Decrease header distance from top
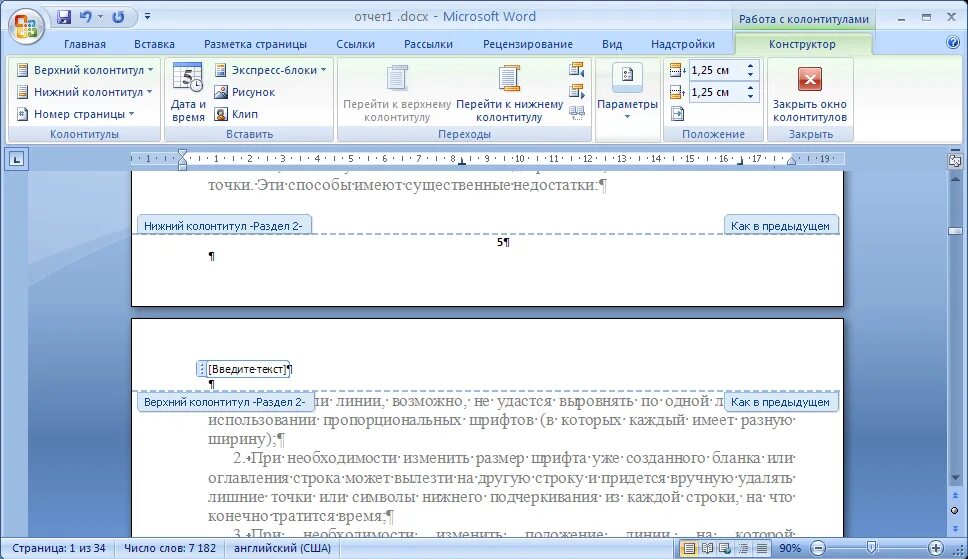968x559 pixels. pos(751,75)
